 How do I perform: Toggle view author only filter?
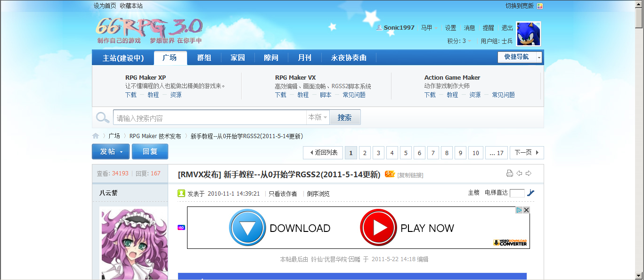tap(283, 194)
